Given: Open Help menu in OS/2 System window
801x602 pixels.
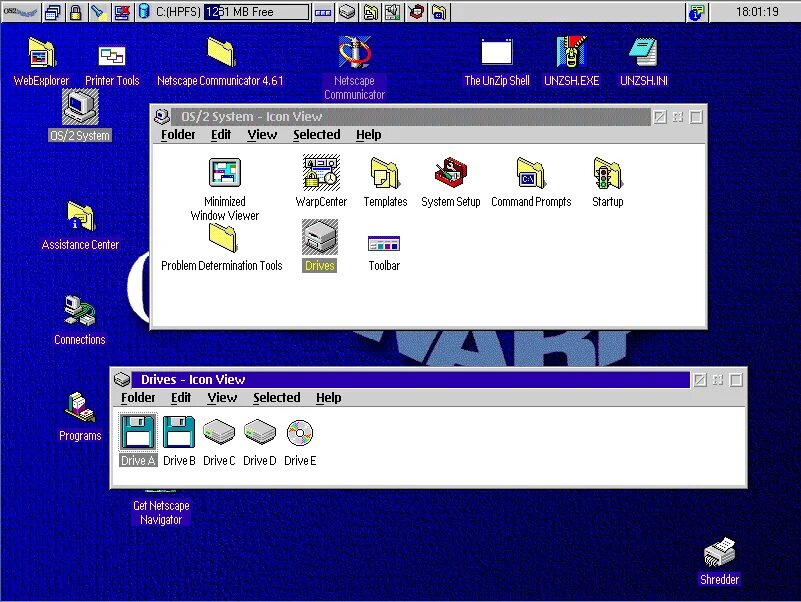Looking at the screenshot, I should tap(368, 134).
